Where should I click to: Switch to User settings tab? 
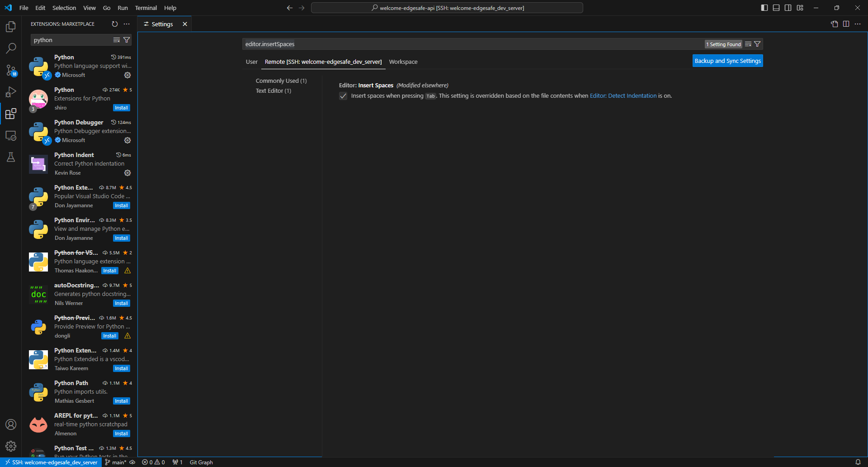(252, 62)
